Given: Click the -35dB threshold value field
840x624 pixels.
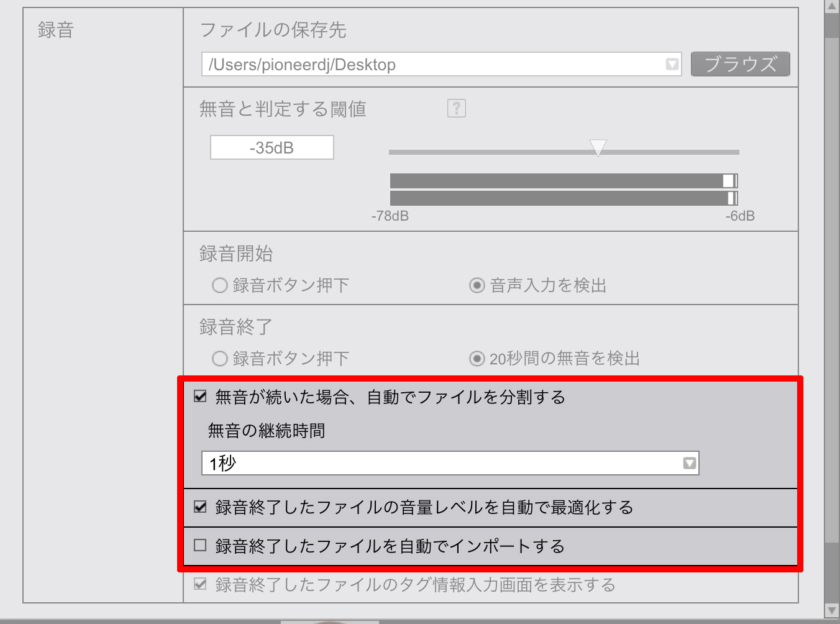Looking at the screenshot, I should [272, 148].
